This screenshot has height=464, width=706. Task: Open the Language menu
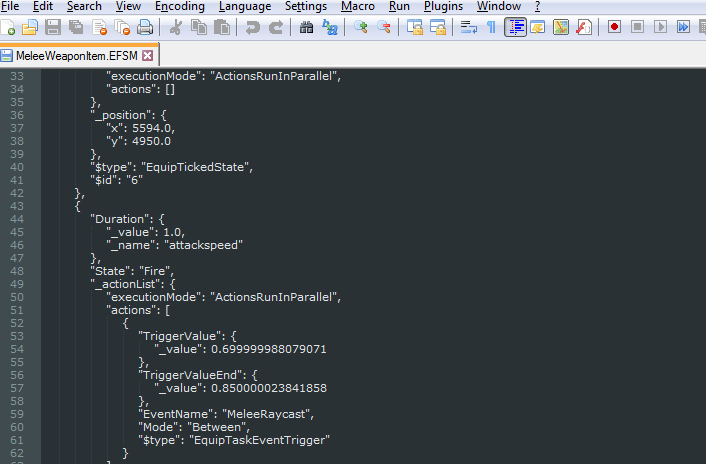click(x=244, y=6)
